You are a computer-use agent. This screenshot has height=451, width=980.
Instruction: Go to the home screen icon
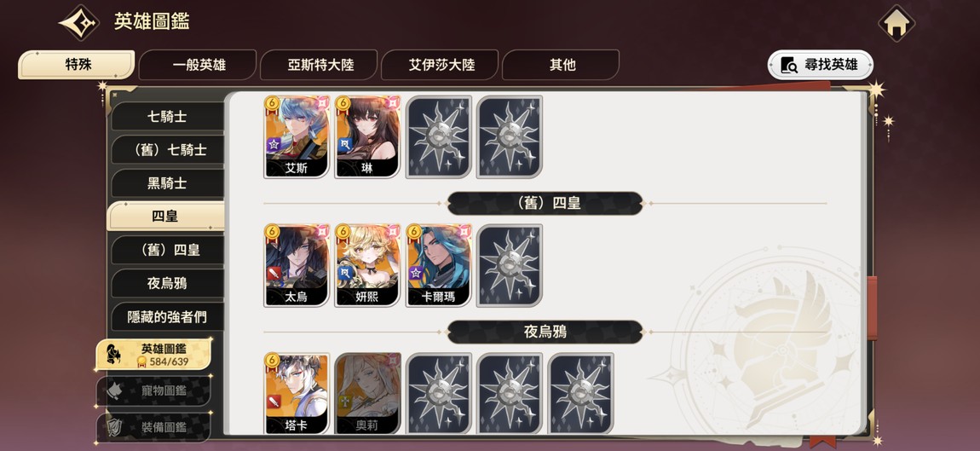[896, 24]
